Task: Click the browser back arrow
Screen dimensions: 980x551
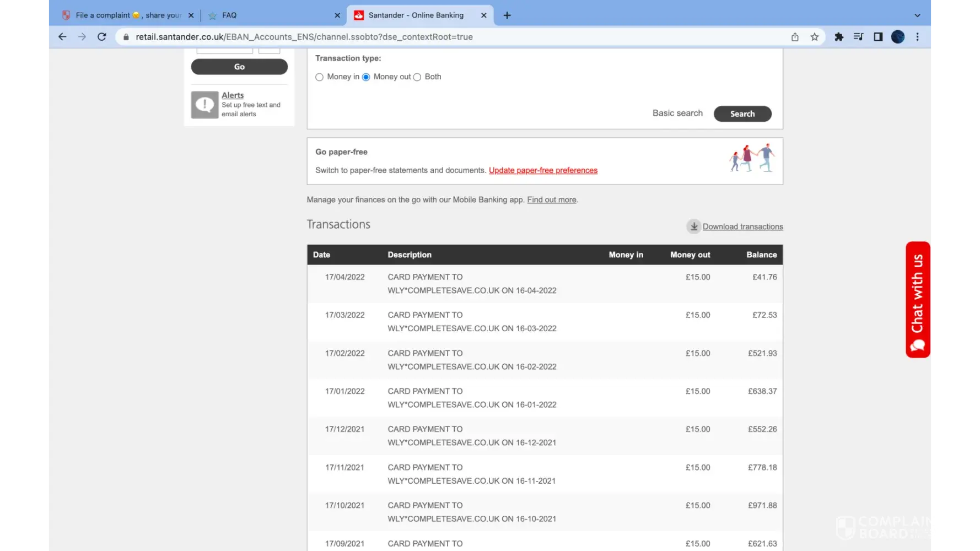Action: click(62, 37)
